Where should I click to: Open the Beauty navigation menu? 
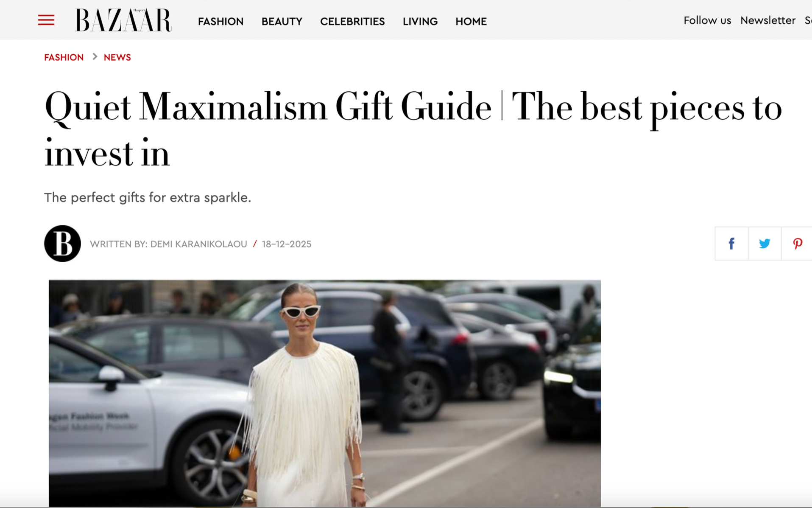tap(282, 21)
